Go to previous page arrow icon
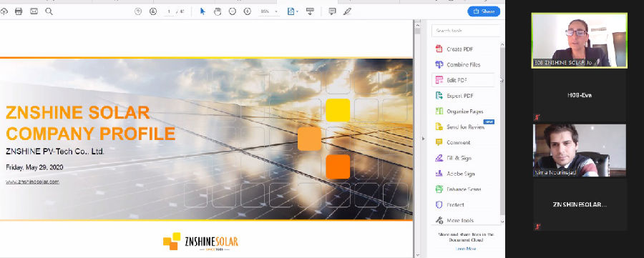 (138, 11)
